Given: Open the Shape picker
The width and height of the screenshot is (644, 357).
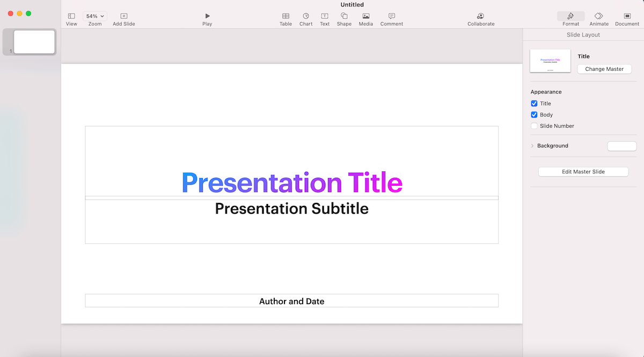Looking at the screenshot, I should [344, 17].
